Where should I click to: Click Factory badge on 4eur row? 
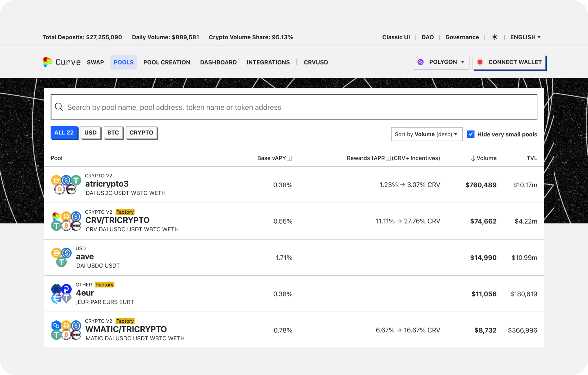coord(105,285)
